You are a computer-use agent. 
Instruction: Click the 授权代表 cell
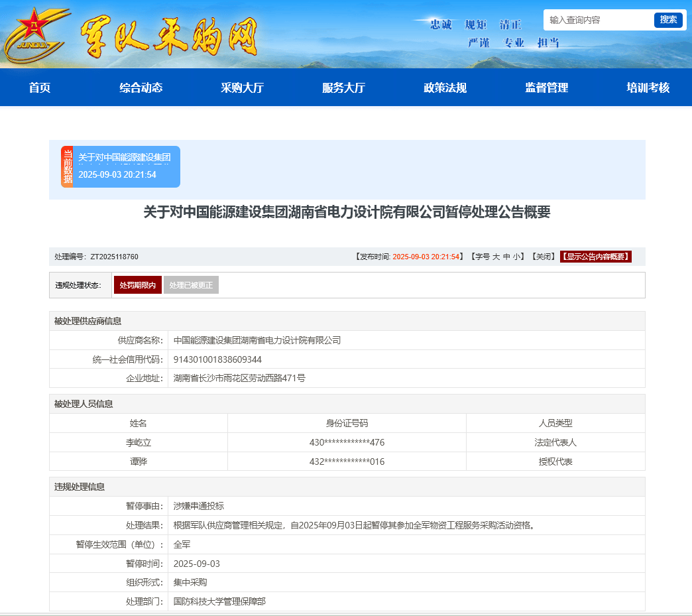pos(555,462)
